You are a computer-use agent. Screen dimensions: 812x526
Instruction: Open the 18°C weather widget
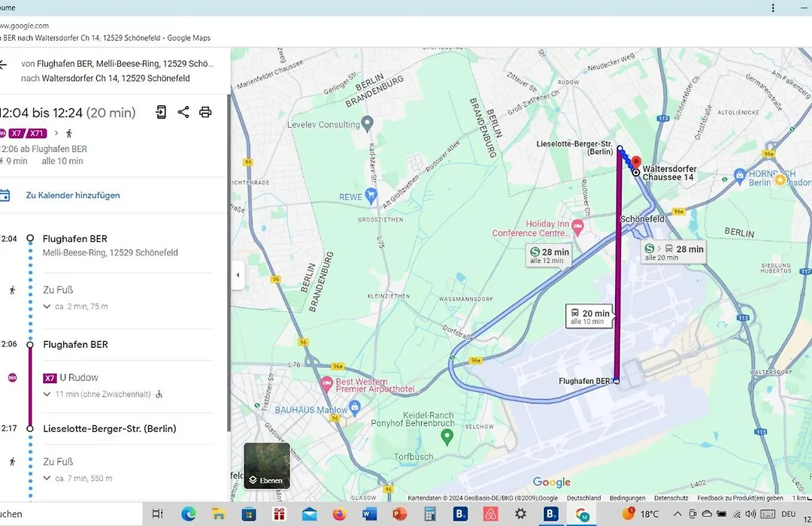(x=640, y=513)
